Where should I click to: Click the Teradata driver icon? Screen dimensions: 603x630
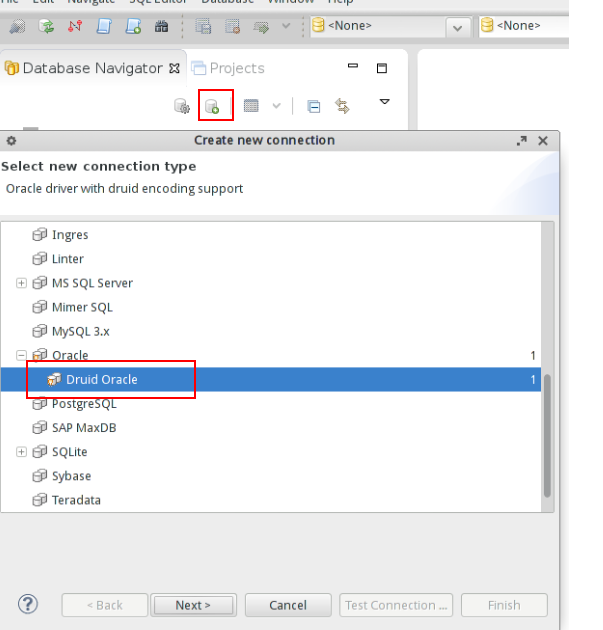pos(39,500)
